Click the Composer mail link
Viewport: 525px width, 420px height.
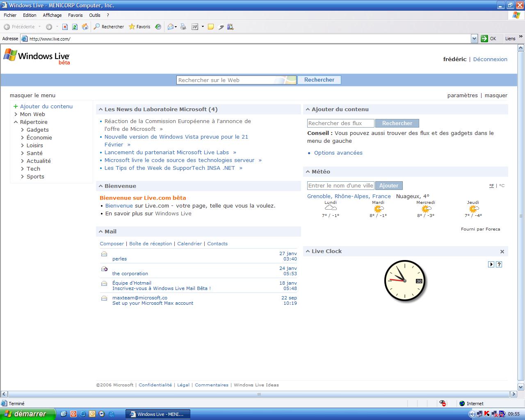(112, 244)
